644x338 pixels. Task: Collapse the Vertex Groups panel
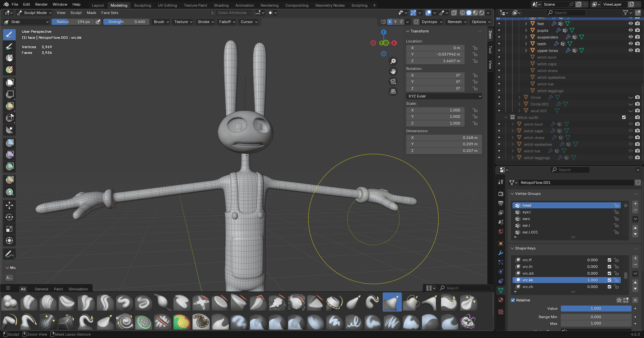[x=512, y=194]
